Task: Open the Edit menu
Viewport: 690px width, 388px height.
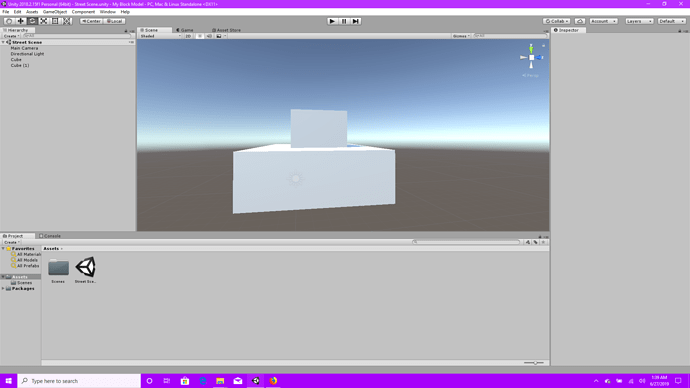Action: 18,12
